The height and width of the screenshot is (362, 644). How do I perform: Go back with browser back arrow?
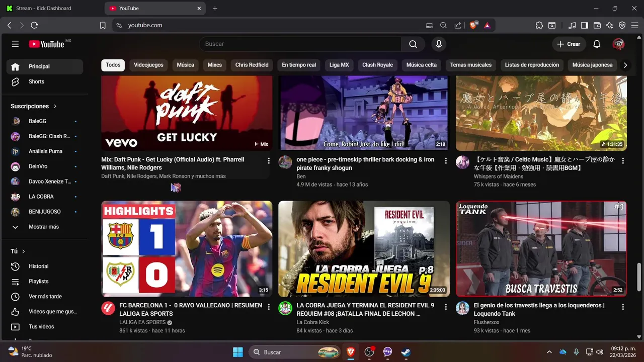click(10, 25)
